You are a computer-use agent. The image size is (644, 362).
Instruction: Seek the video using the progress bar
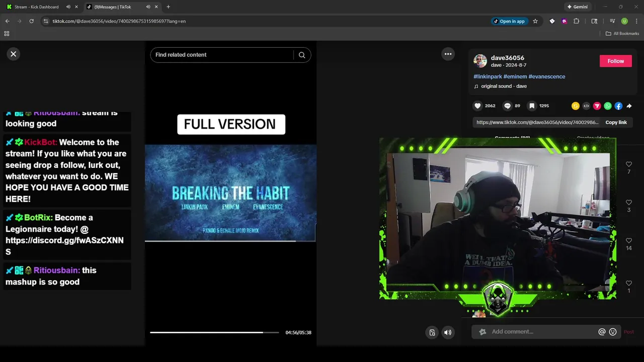point(214,332)
